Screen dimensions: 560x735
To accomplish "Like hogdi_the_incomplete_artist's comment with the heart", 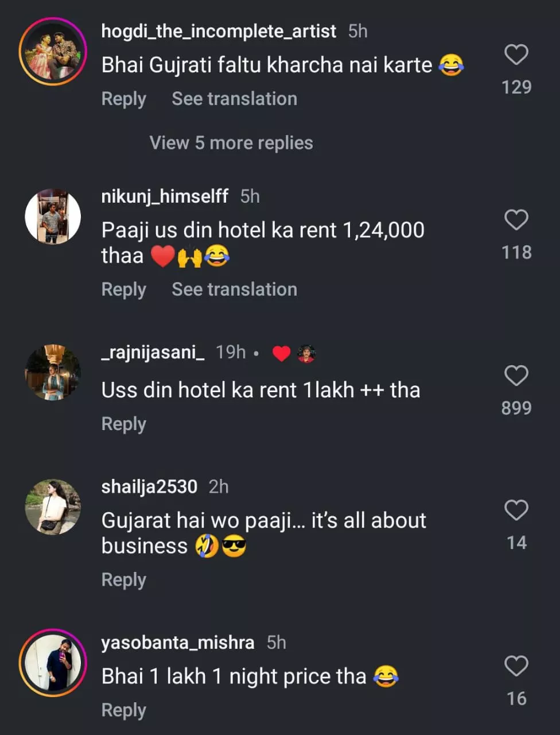I will tap(516, 55).
